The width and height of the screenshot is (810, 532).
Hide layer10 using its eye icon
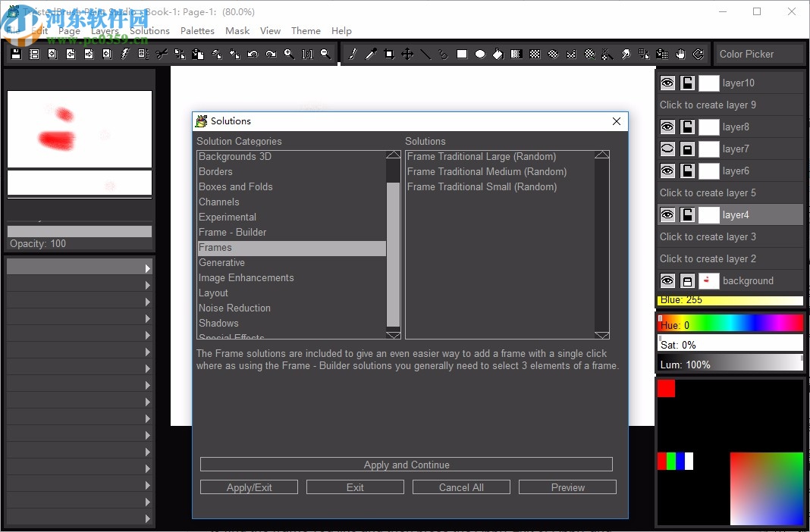click(x=667, y=83)
